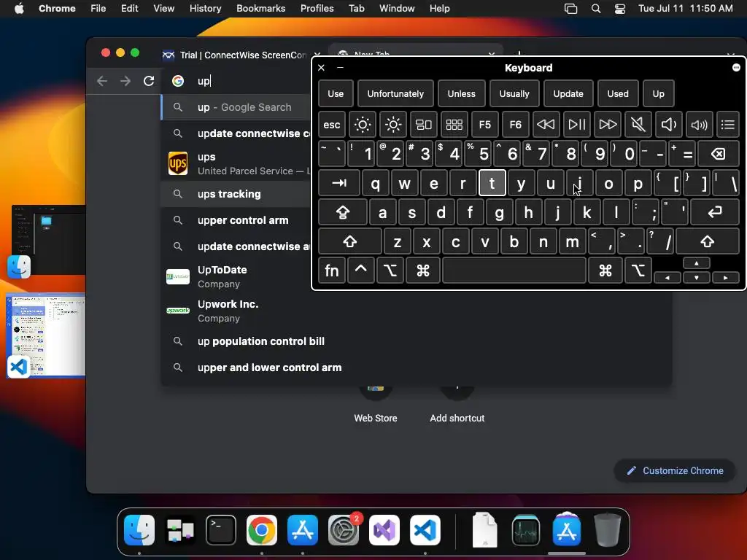Click Add shortcut on the new tab page
Image resolution: width=747 pixels, height=560 pixels.
pos(457,405)
